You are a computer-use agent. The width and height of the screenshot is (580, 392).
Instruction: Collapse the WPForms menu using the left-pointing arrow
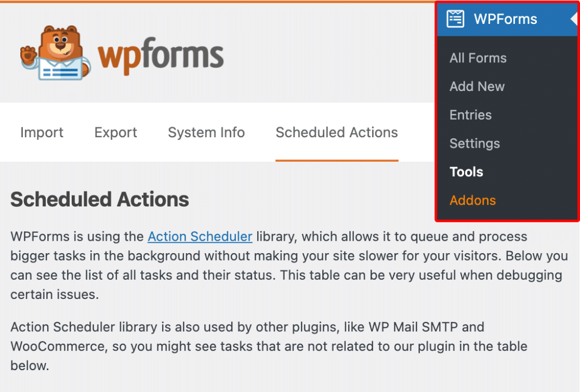coord(574,19)
